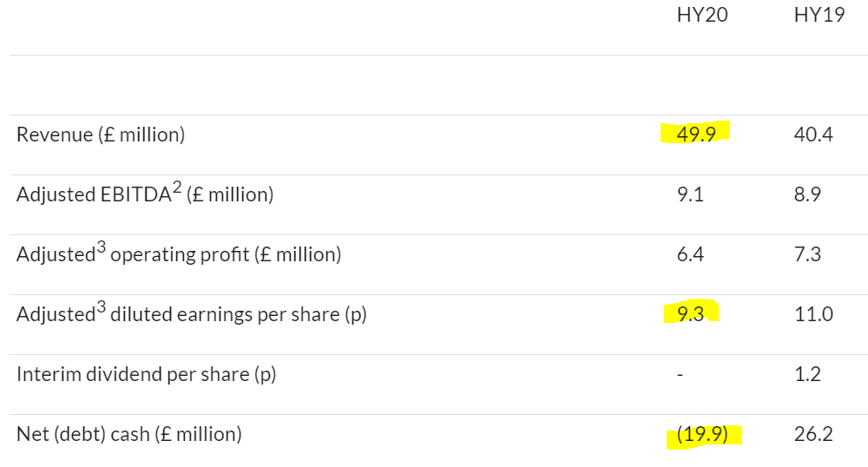Click HY19 net cash value 26.2
This screenshot has height=467, width=868.
[x=813, y=434]
